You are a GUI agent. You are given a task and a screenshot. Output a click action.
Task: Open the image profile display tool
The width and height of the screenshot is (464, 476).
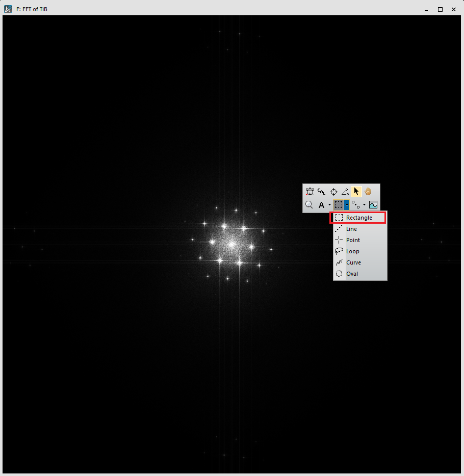[373, 205]
